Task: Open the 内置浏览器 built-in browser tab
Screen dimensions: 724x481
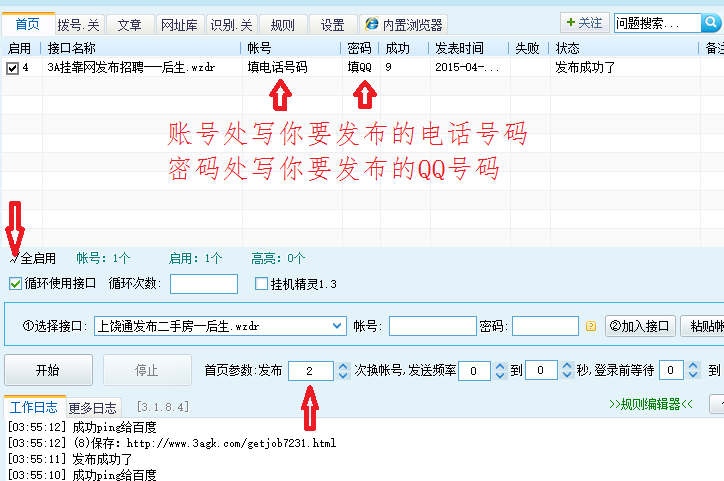Action: point(404,24)
